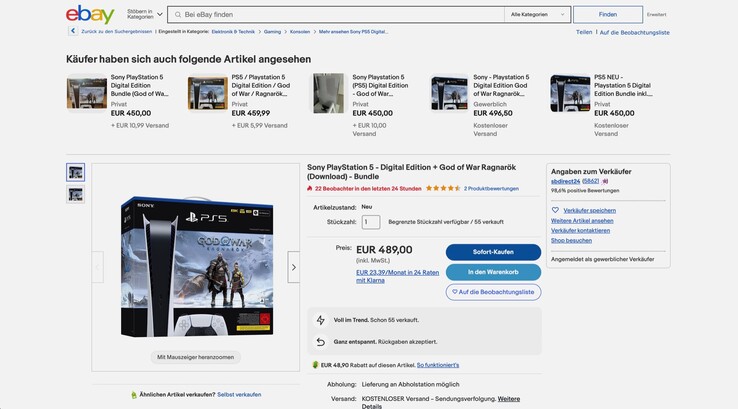Click flame icon beside 22 Beobachter
The height and width of the screenshot is (409, 738).
(309, 188)
